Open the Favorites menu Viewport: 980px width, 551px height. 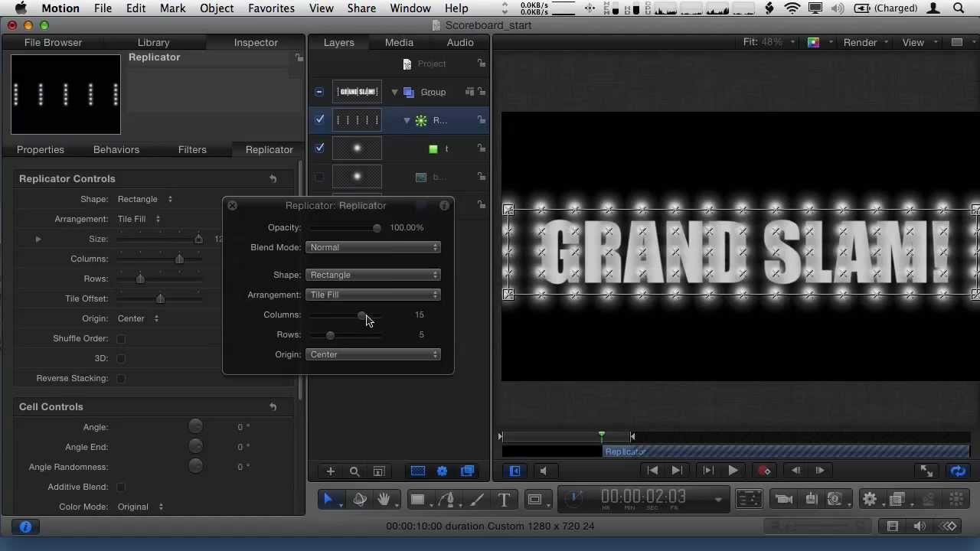pyautogui.click(x=271, y=8)
